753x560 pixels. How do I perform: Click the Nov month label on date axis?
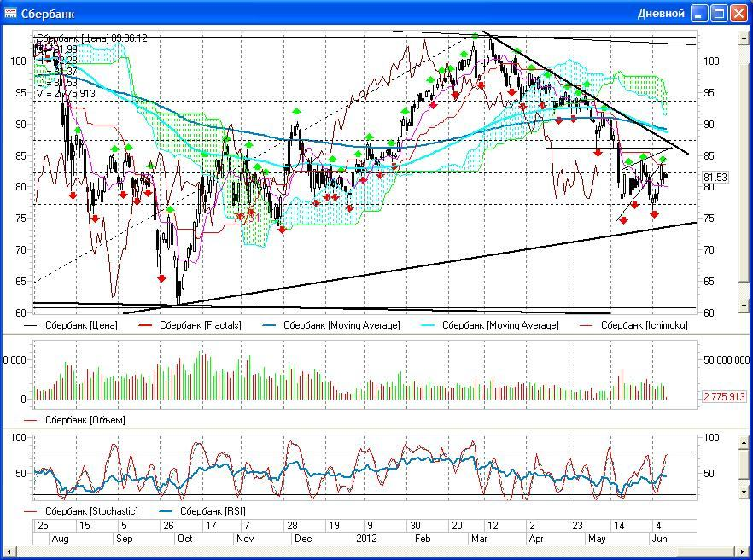click(x=245, y=539)
